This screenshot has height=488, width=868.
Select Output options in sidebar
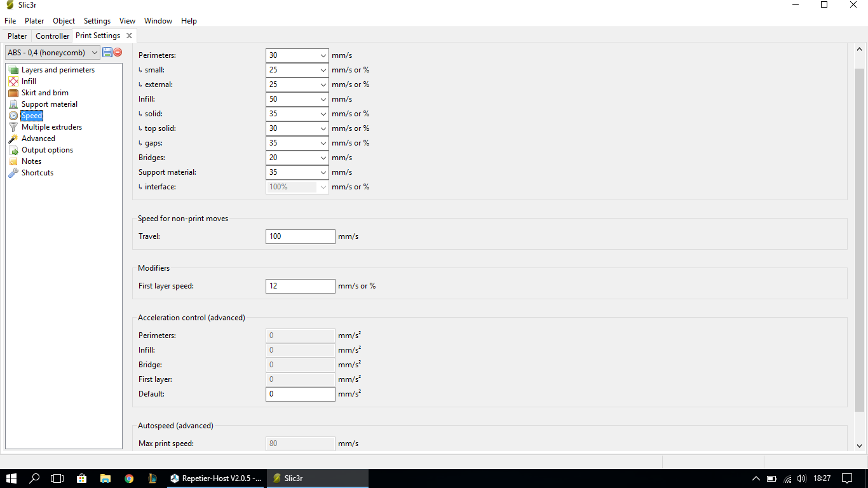click(47, 150)
